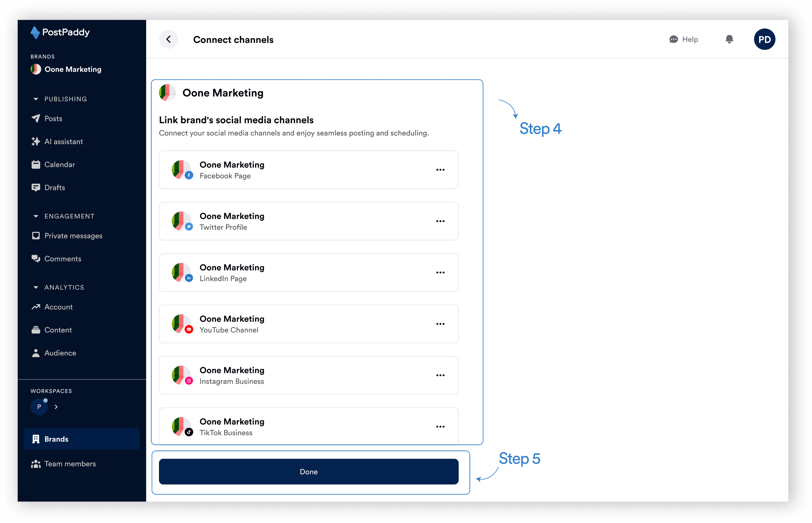Select the P workspace avatar
This screenshot has width=812, height=523.
coord(39,406)
